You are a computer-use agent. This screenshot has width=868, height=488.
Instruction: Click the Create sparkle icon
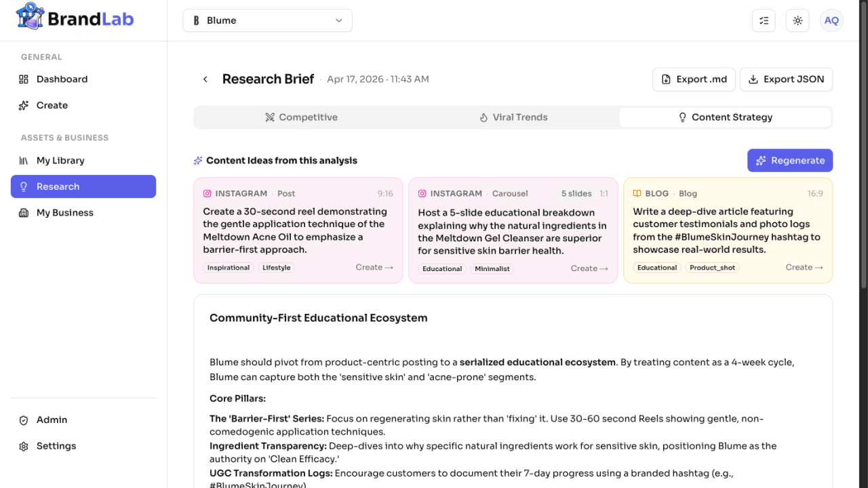point(24,105)
